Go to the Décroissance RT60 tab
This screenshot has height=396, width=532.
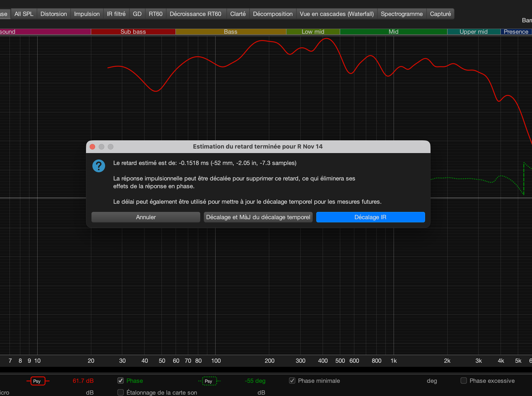pos(196,14)
